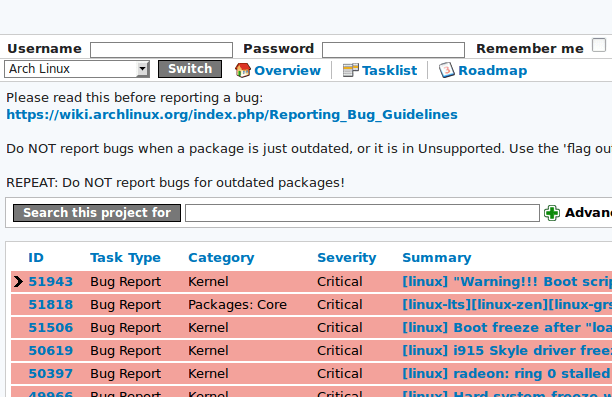612x397 pixels.
Task: Open the [linux-lts][linux-zen] summary link
Action: [x=507, y=305]
